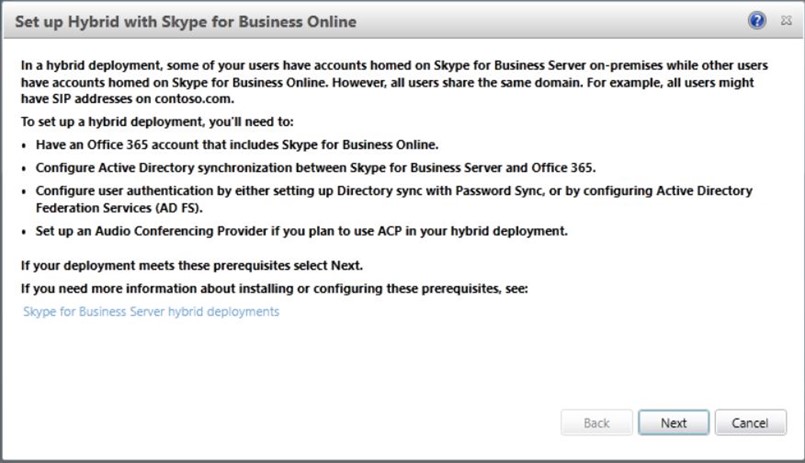Click the bullet dot before Office 365 item

[24, 146]
